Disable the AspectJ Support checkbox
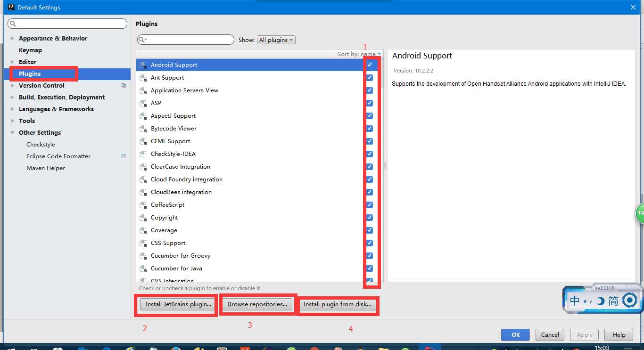 [370, 116]
